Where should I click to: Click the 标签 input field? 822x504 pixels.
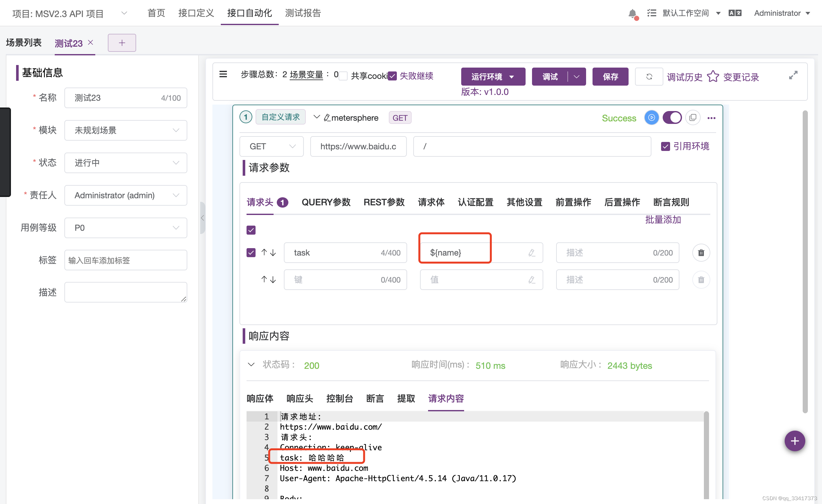tap(126, 260)
